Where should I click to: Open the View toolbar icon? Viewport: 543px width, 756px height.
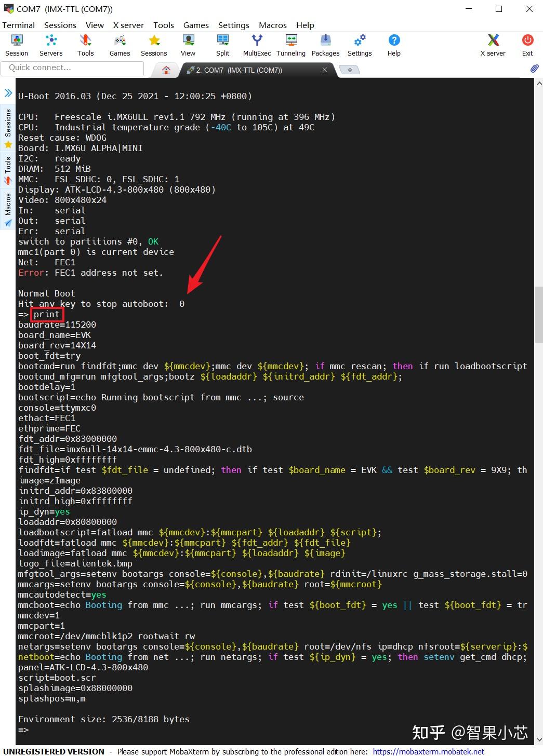(188, 45)
